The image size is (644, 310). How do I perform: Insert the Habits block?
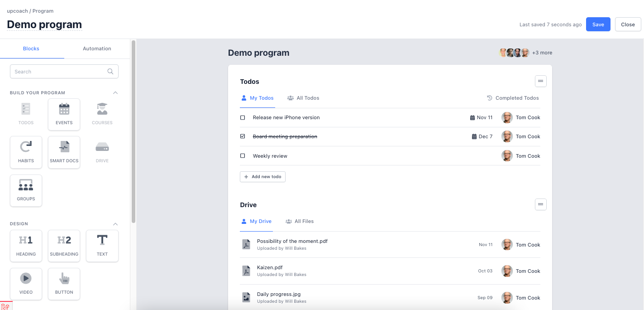click(x=26, y=152)
